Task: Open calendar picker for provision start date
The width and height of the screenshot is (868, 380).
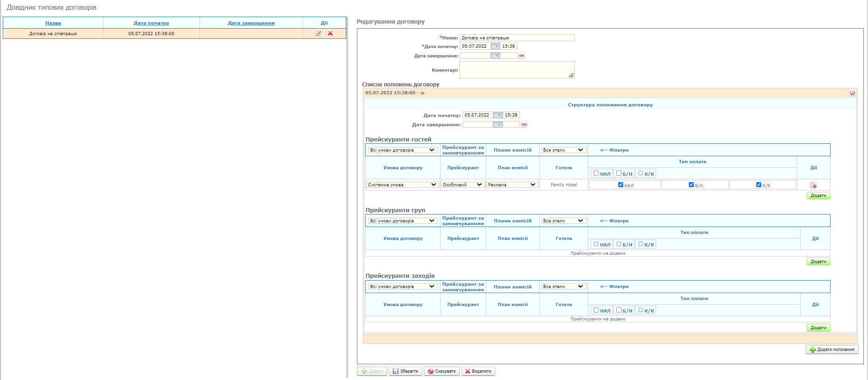Action: point(498,115)
